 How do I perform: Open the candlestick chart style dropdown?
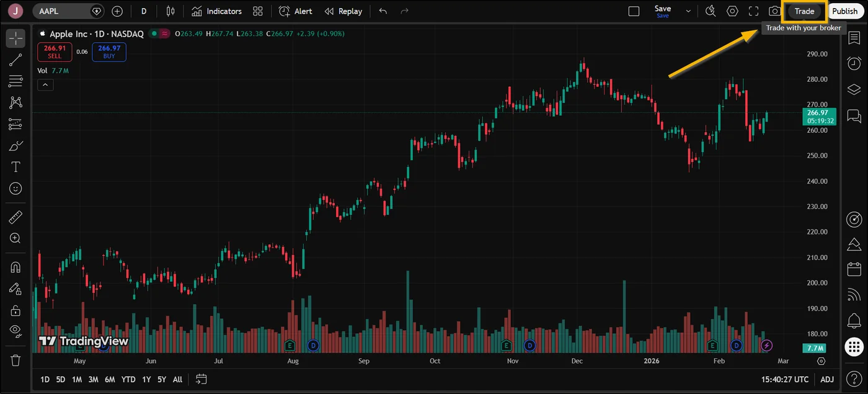click(171, 11)
